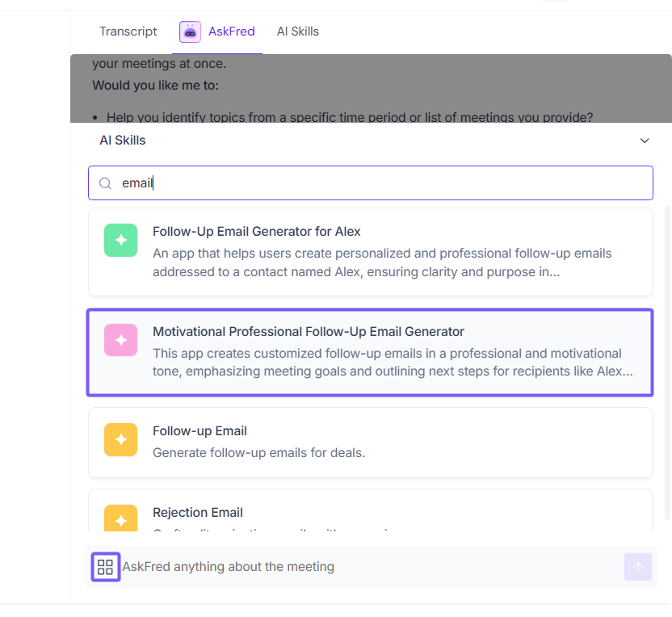Collapse the AI Skills panel chevron
Screen dimensions: 672x617
[645, 141]
